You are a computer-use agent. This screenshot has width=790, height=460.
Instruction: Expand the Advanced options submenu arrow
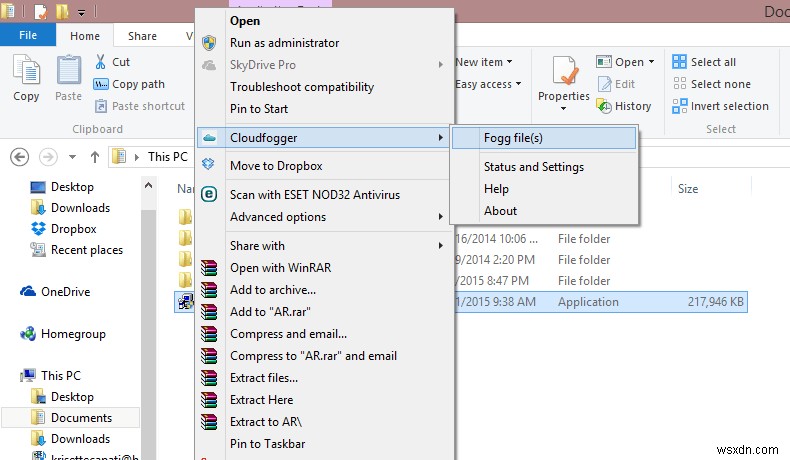(x=441, y=217)
